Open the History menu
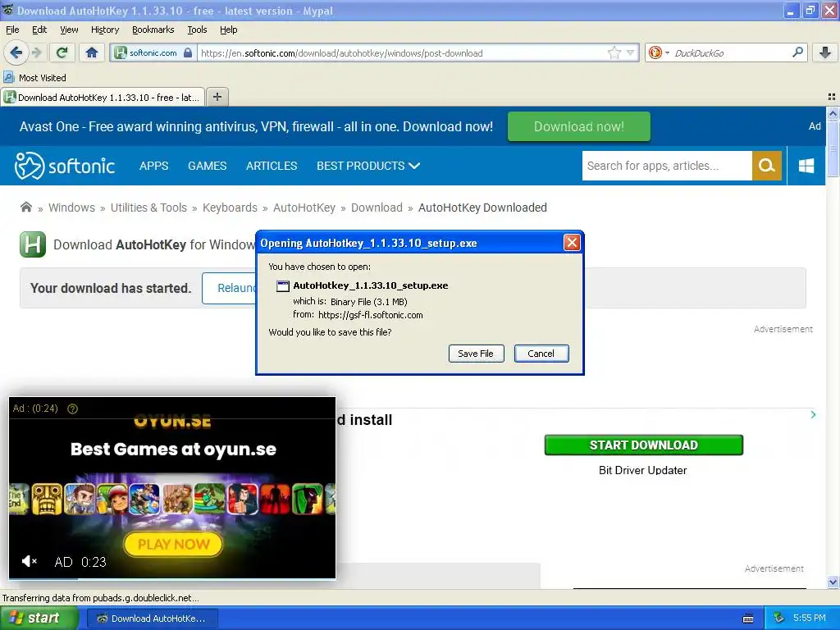 pos(104,30)
